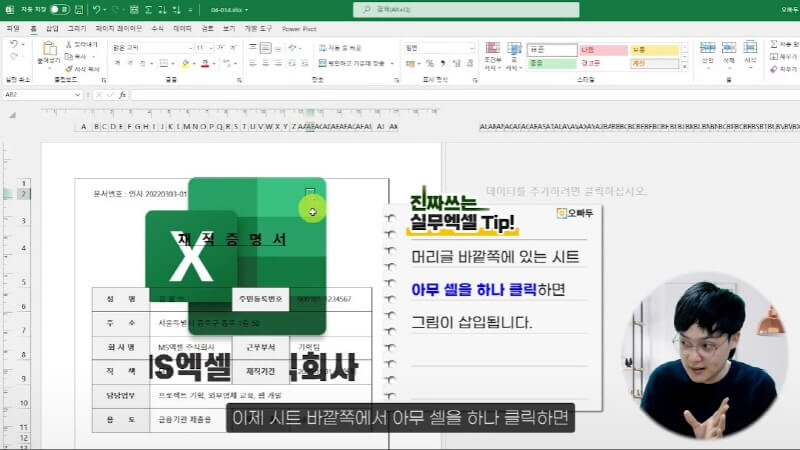800x450 pixels.
Task: Click the increase indent icon
Action: tap(304, 63)
